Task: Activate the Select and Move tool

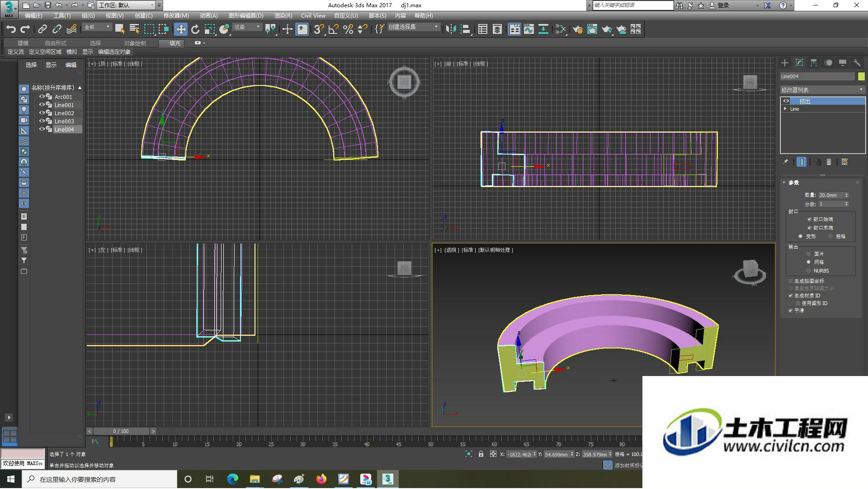Action: (x=181, y=29)
